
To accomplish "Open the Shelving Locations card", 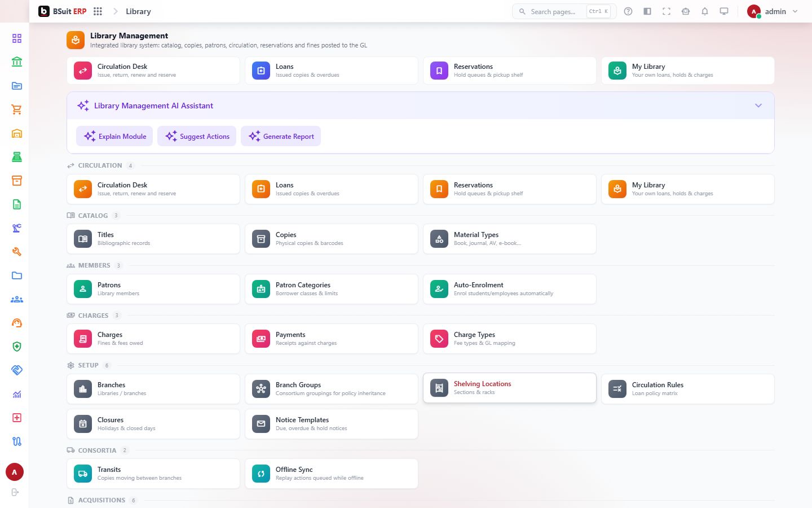I will pyautogui.click(x=510, y=388).
